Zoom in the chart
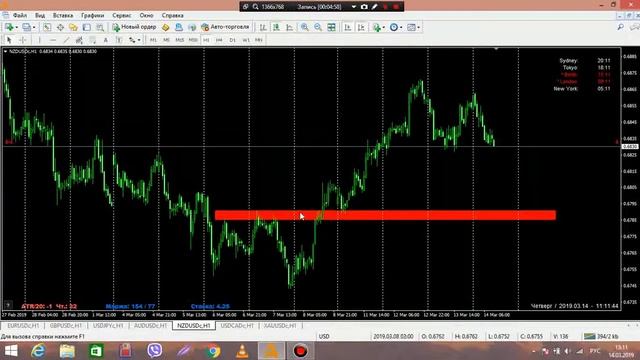640x360 pixels. coord(304,27)
